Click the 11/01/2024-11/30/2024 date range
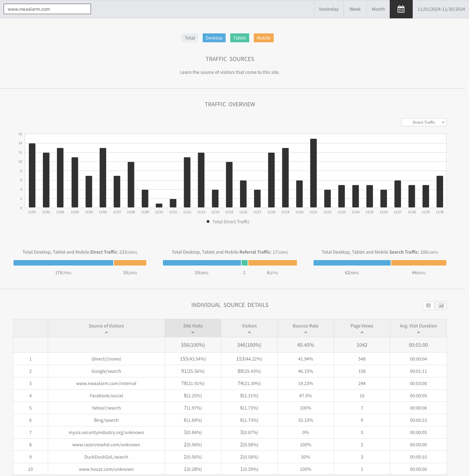This screenshot has height=476, width=469. [x=441, y=9]
